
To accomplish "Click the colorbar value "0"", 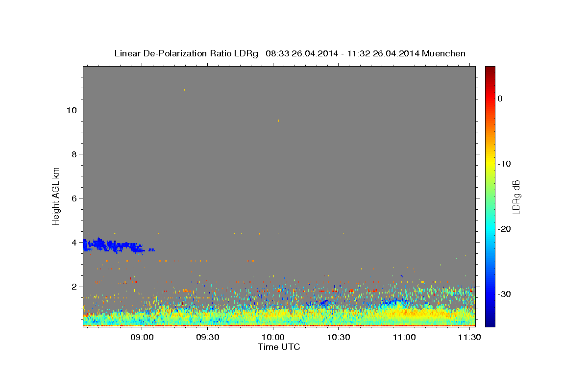I will click(x=500, y=98).
